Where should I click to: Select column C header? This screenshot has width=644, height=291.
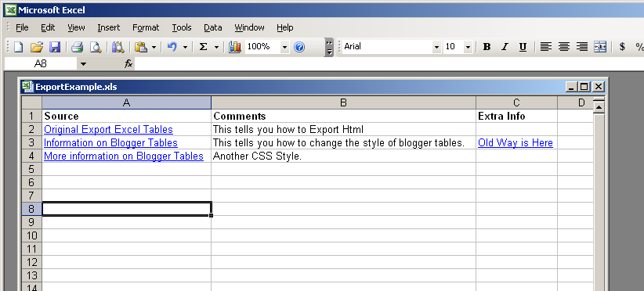click(x=516, y=102)
